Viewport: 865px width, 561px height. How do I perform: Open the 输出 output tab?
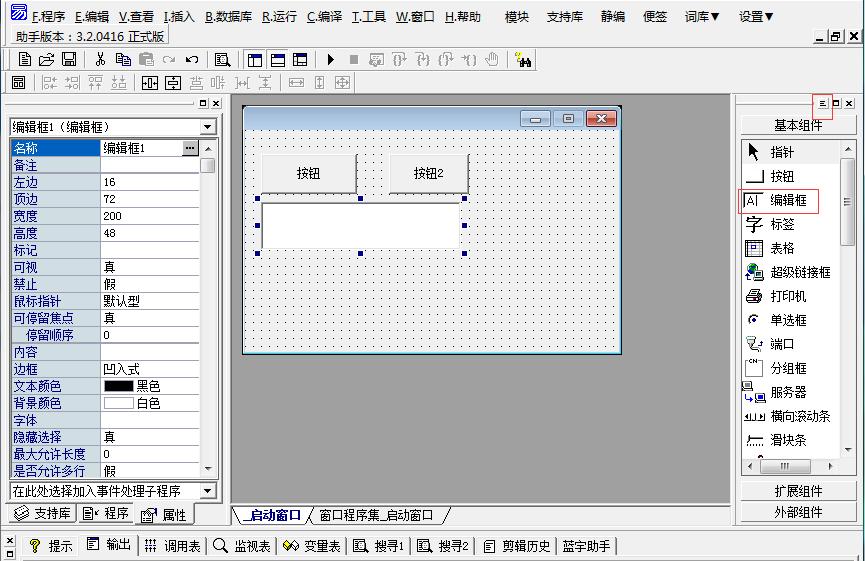(x=109, y=546)
